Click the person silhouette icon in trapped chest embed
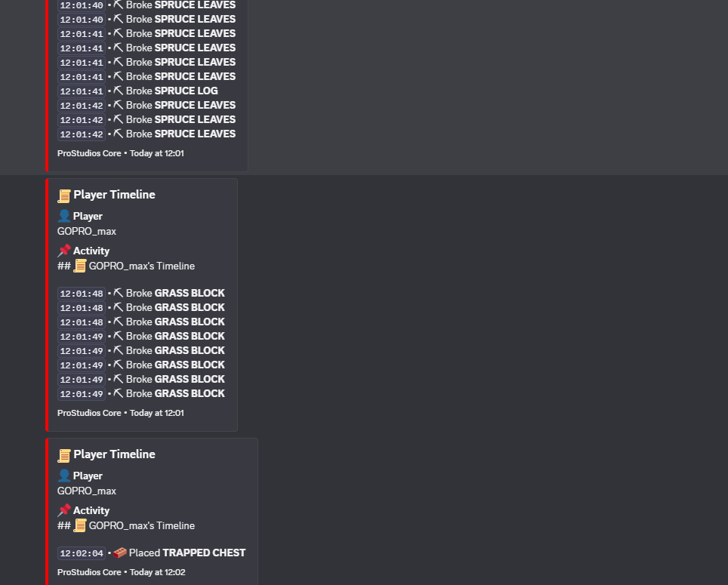The width and height of the screenshot is (728, 585). point(64,476)
